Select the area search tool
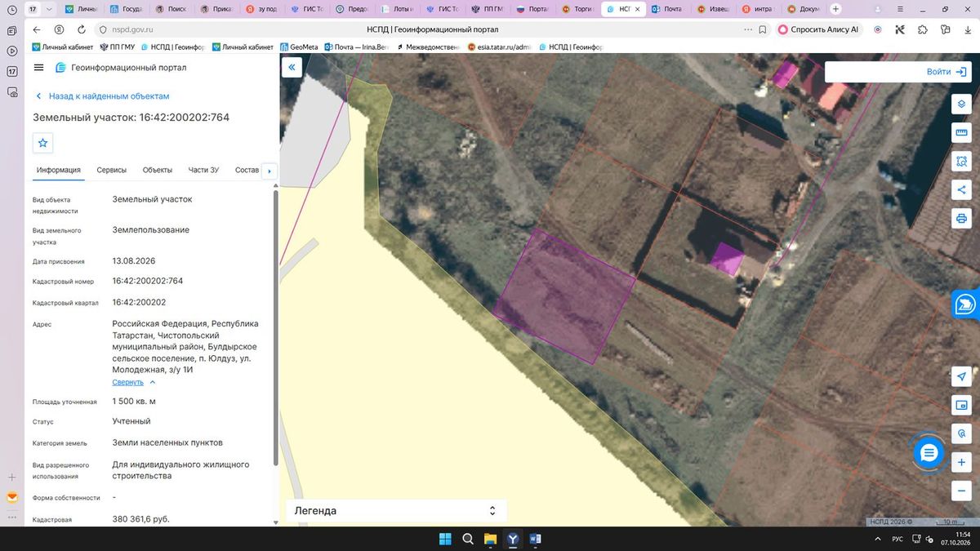The height and width of the screenshot is (551, 980). click(x=961, y=162)
